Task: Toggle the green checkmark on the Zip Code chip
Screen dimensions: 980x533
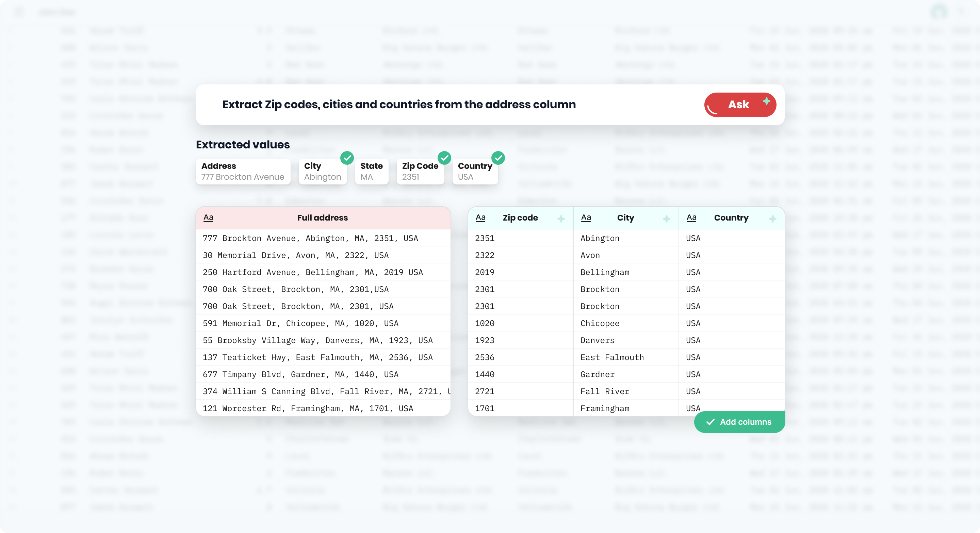Action: click(x=444, y=158)
